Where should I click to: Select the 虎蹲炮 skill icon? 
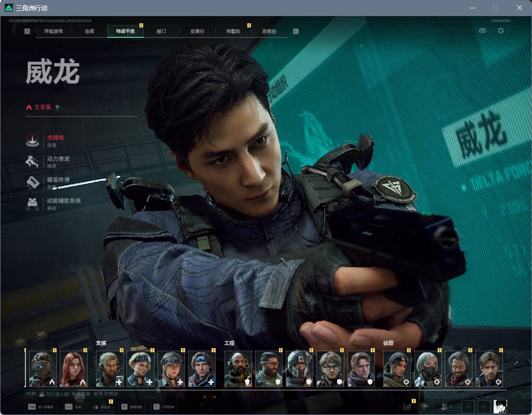[x=33, y=141]
